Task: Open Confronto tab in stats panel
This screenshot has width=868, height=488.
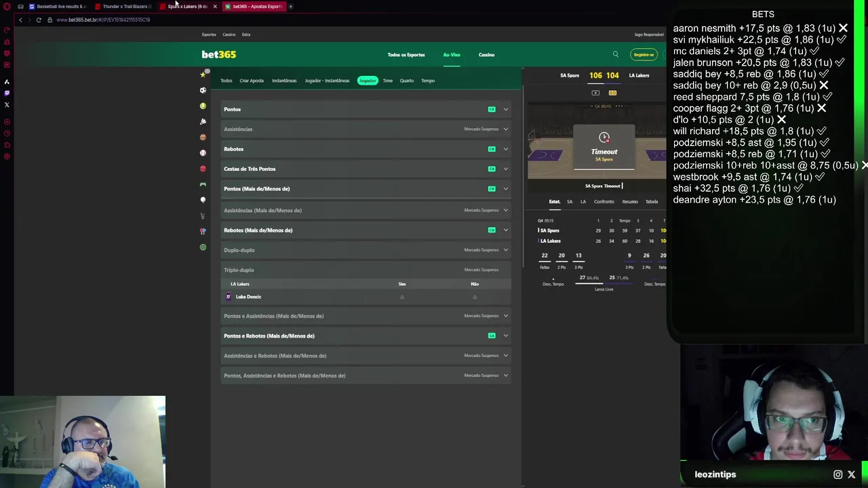Action: [x=604, y=202]
